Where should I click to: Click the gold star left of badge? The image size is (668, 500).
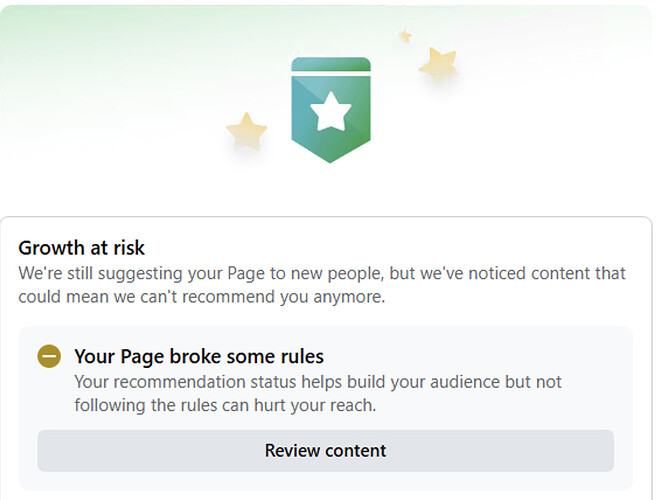click(x=246, y=131)
